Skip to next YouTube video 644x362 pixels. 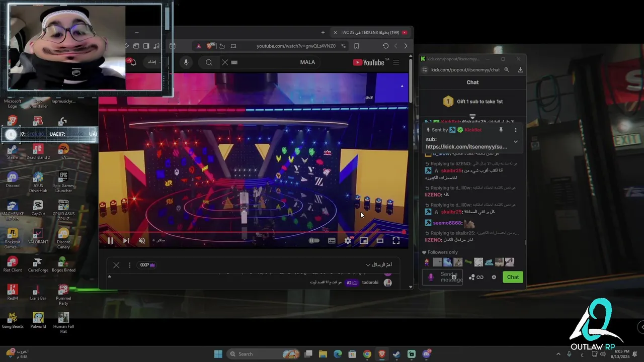126,241
